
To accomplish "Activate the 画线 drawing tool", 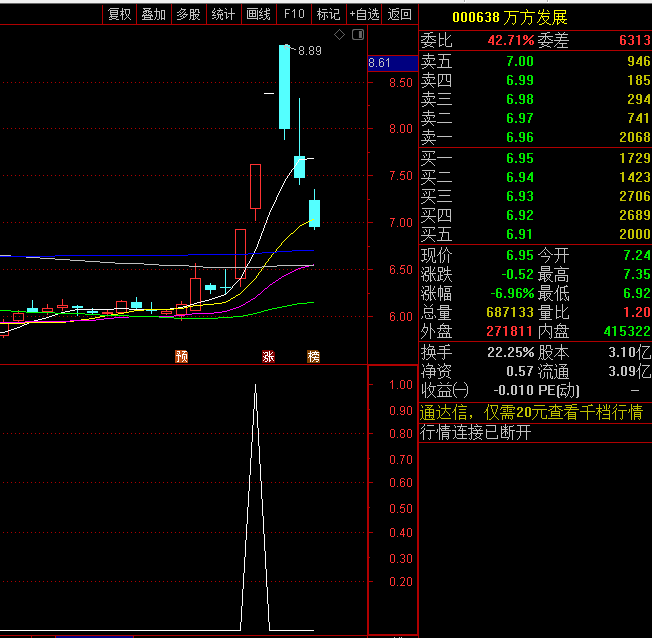I will [259, 15].
